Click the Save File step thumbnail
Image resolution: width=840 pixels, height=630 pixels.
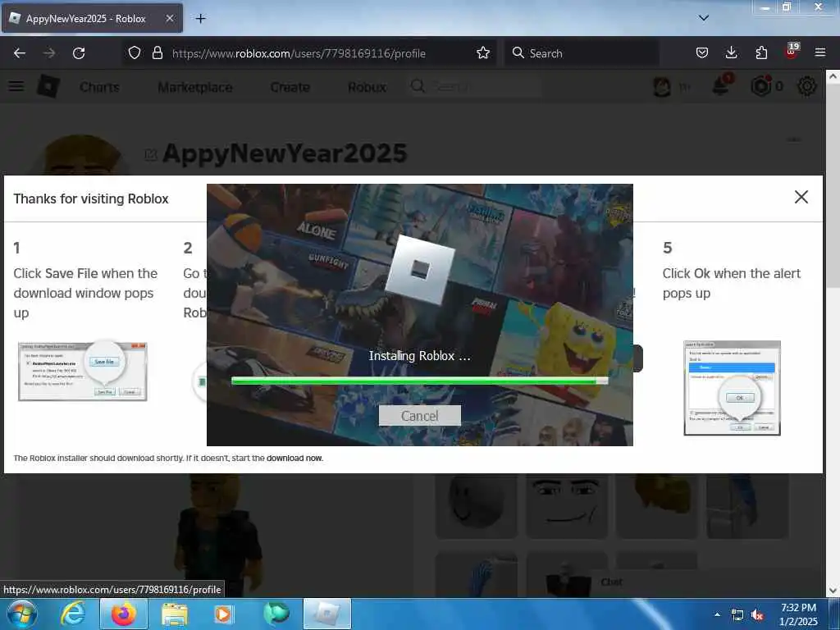point(83,372)
